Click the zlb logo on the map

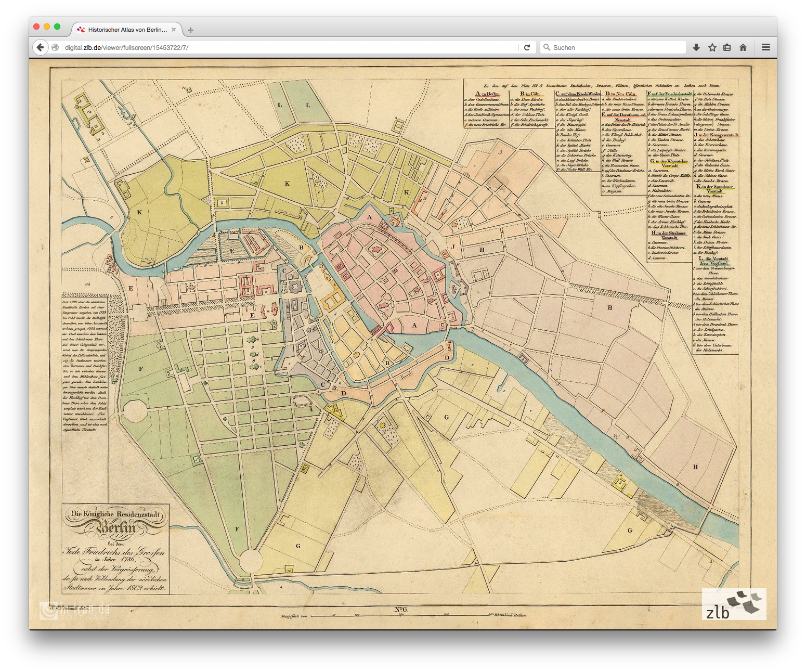(734, 604)
